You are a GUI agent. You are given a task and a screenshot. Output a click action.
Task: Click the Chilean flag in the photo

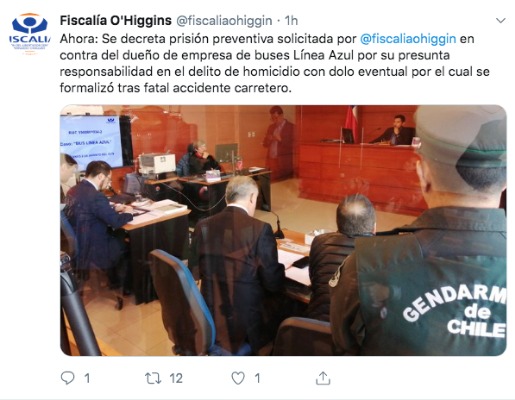point(351,122)
